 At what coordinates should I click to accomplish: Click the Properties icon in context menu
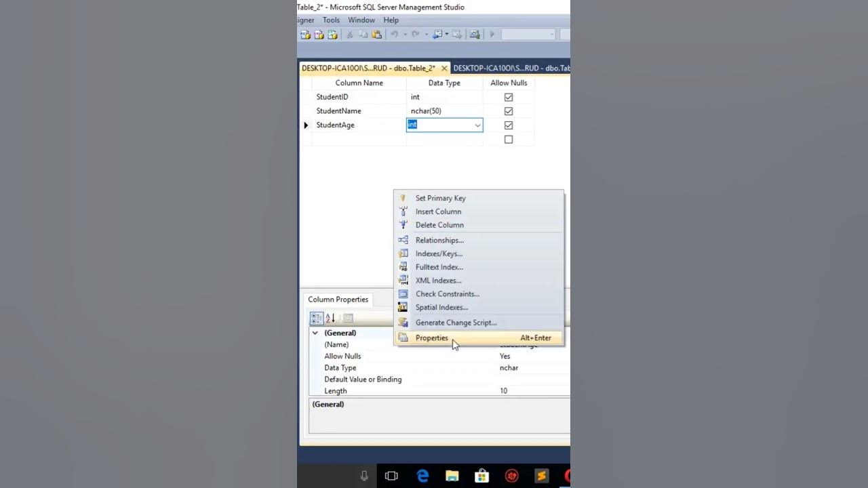[403, 338]
